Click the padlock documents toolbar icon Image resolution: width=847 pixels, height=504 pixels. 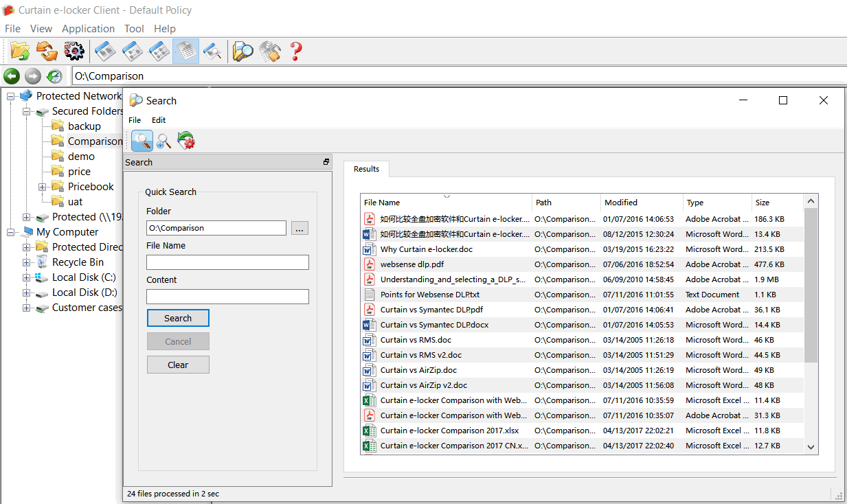pos(270,51)
